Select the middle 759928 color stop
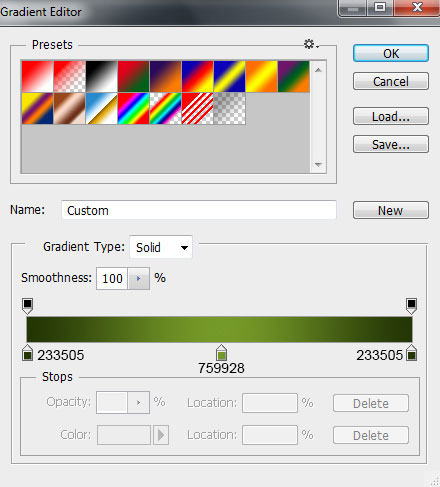The height and width of the screenshot is (487, 440). click(x=221, y=353)
